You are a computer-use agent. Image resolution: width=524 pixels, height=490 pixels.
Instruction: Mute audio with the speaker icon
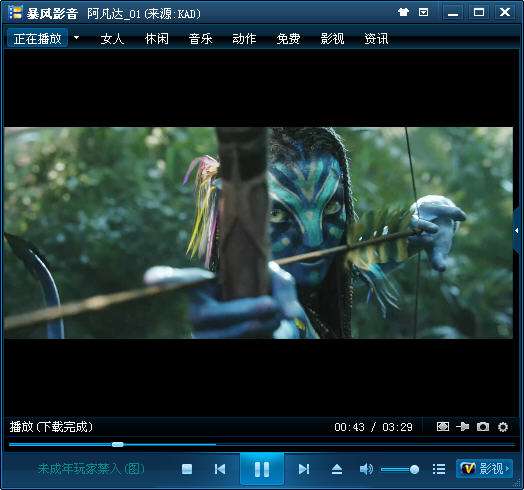tap(366, 469)
